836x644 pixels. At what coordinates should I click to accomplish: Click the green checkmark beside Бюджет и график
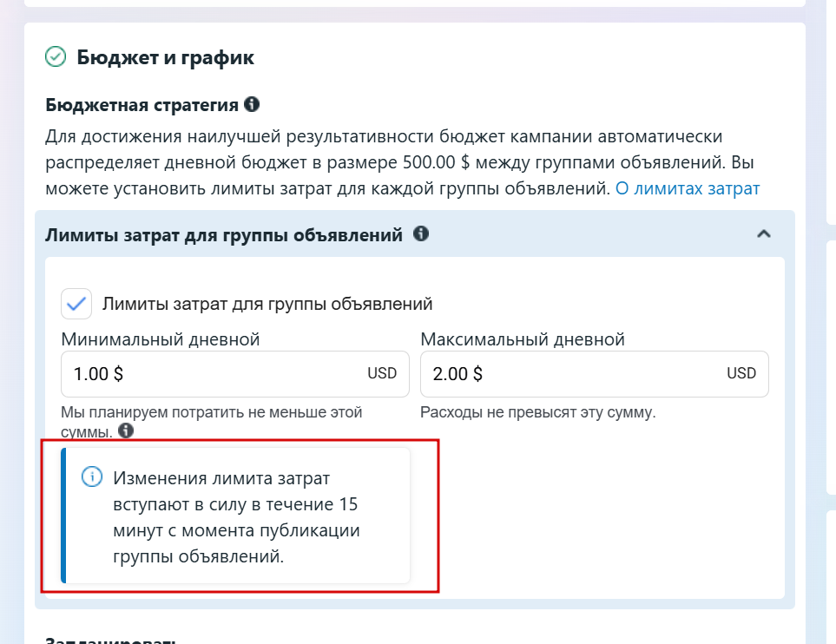point(56,56)
